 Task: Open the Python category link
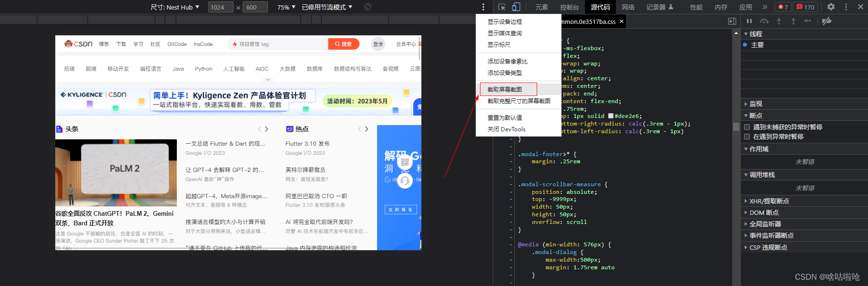pyautogui.click(x=204, y=69)
